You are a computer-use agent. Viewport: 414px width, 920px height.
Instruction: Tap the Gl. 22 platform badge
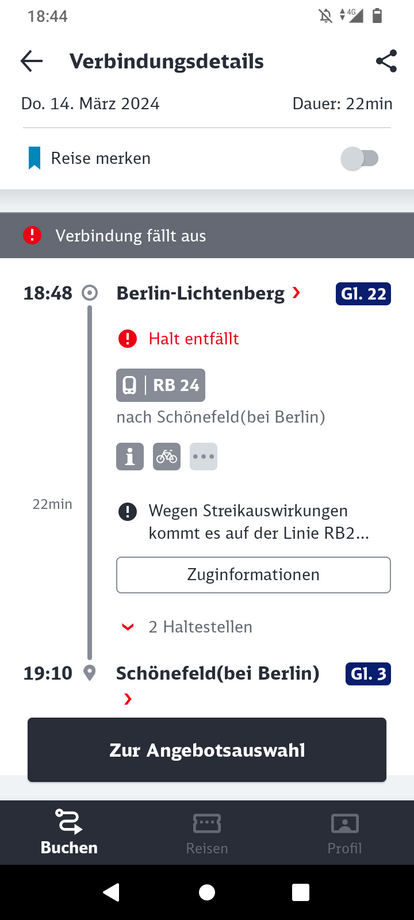tap(363, 293)
